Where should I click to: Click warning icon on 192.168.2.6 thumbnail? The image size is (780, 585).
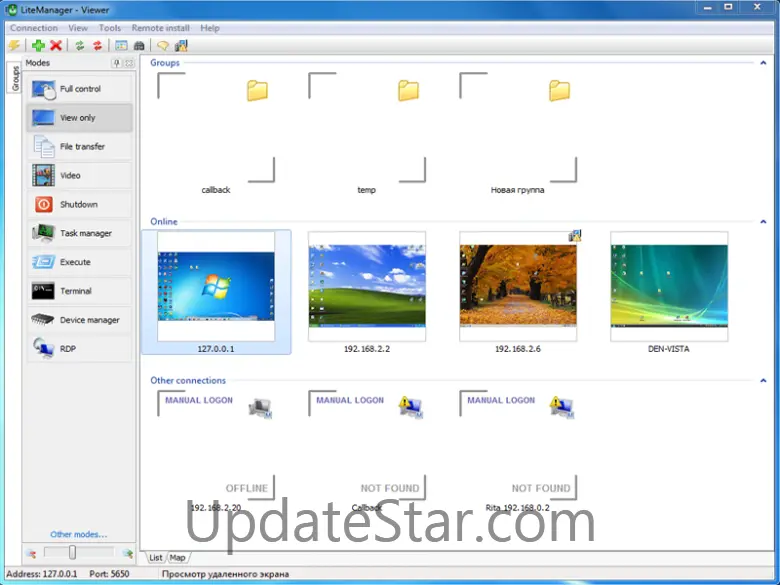click(575, 236)
